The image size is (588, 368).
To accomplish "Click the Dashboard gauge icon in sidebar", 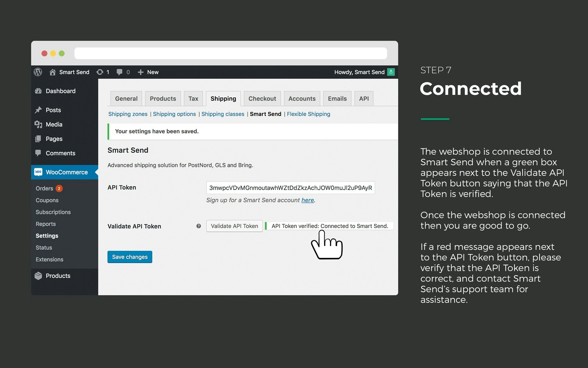I will [x=38, y=91].
